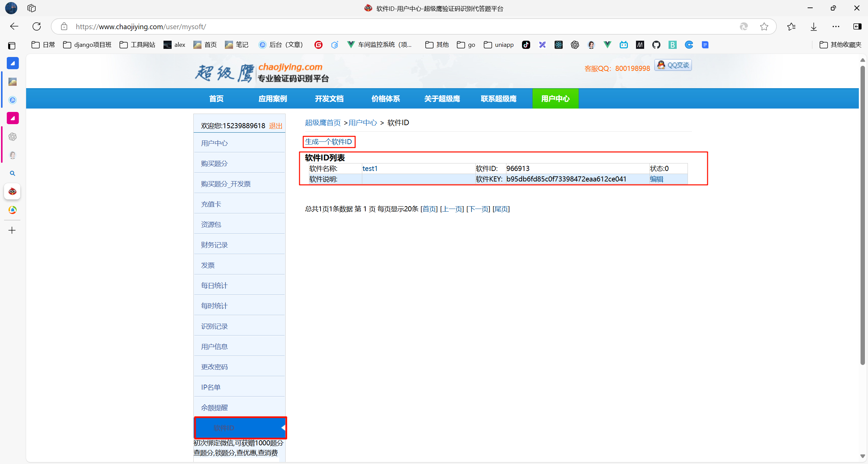Open the TikTok bookmark icon
The height and width of the screenshot is (464, 868).
(526, 45)
